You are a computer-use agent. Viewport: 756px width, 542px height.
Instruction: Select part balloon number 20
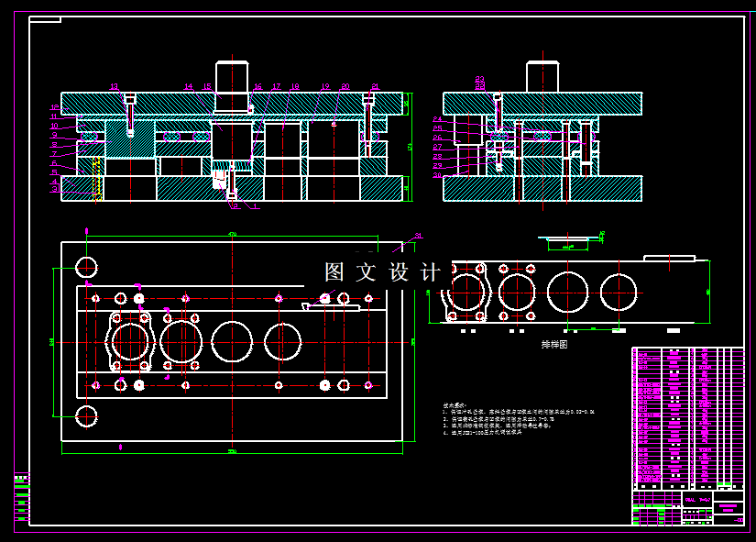pyautogui.click(x=345, y=87)
